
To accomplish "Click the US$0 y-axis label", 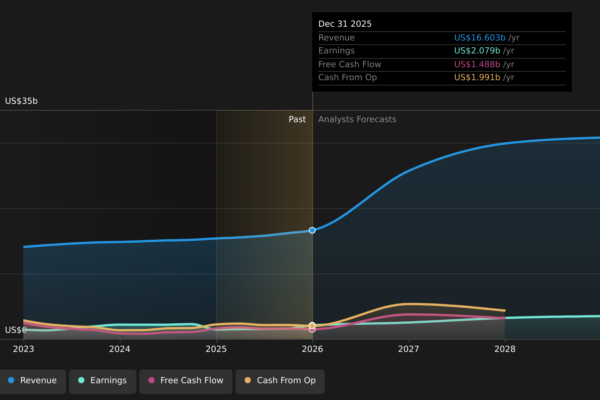I will pyautogui.click(x=15, y=330).
